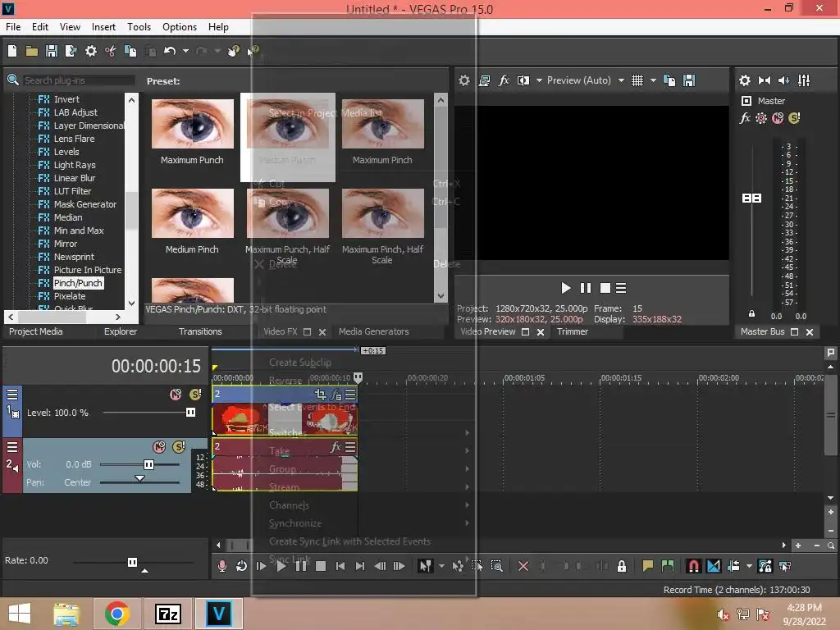Viewport: 840px width, 630px height.
Task: Toggle Lock Event padlock icon
Action: [x=622, y=566]
